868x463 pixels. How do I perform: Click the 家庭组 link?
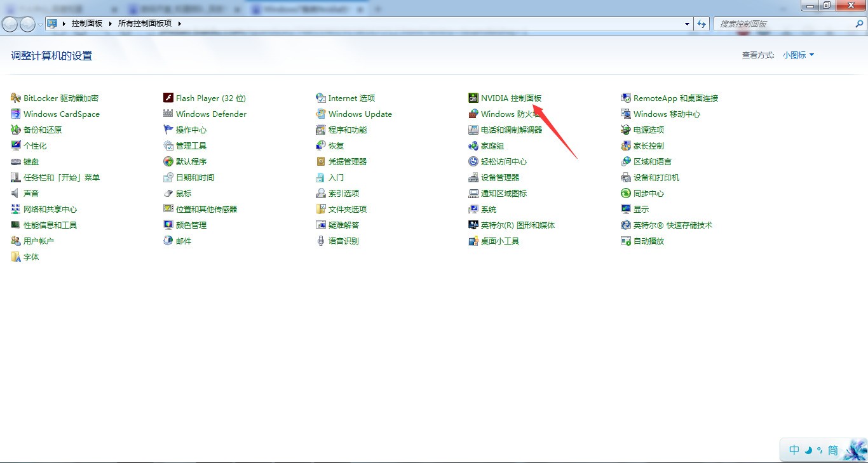pyautogui.click(x=492, y=145)
